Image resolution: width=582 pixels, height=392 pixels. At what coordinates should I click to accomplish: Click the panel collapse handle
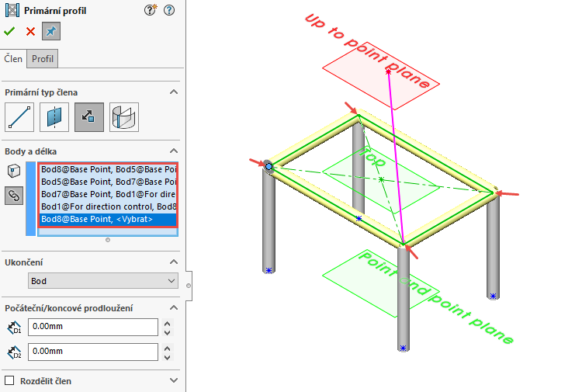[189, 286]
